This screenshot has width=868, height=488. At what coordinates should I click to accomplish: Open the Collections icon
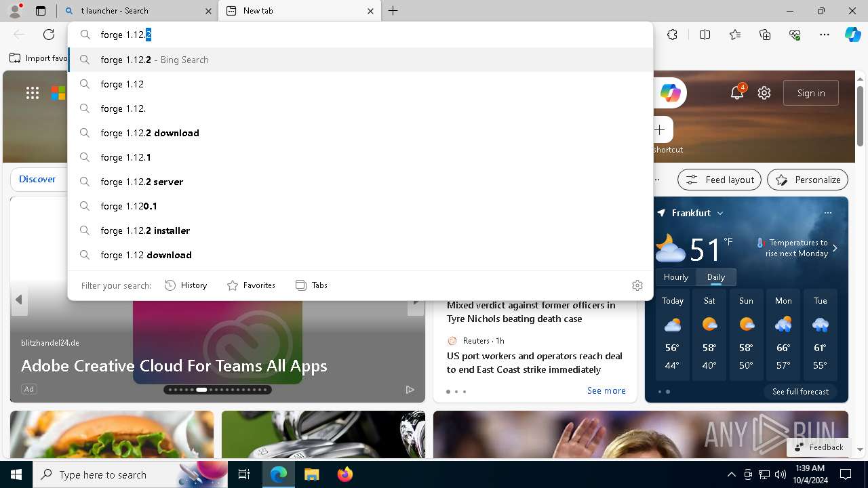click(x=765, y=35)
